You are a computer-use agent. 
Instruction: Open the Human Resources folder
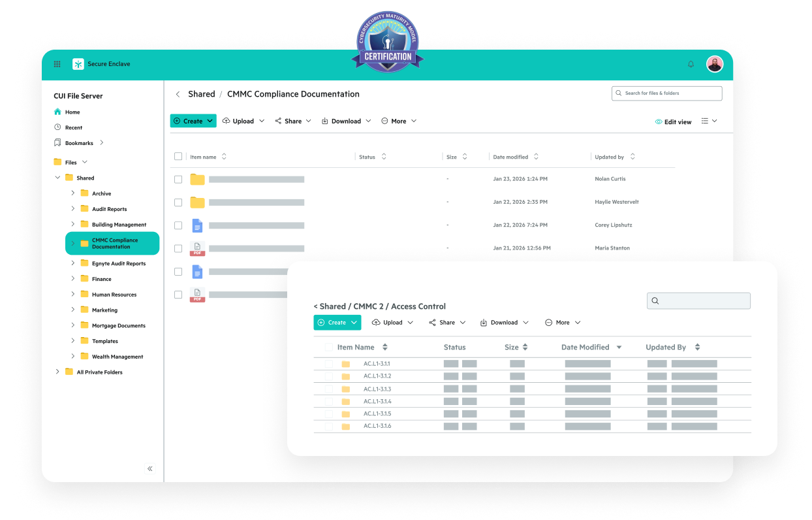click(108, 295)
